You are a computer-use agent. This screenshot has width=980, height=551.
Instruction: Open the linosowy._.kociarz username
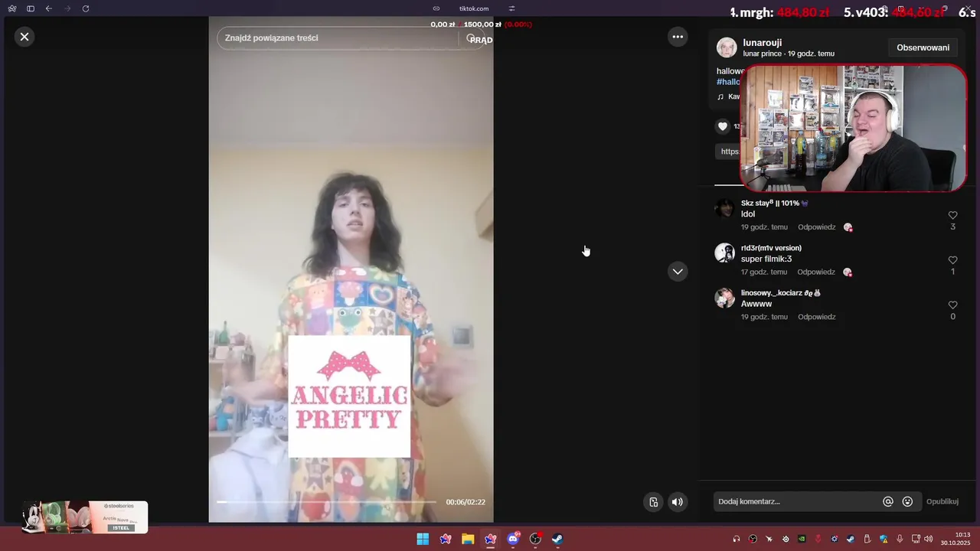[781, 293]
